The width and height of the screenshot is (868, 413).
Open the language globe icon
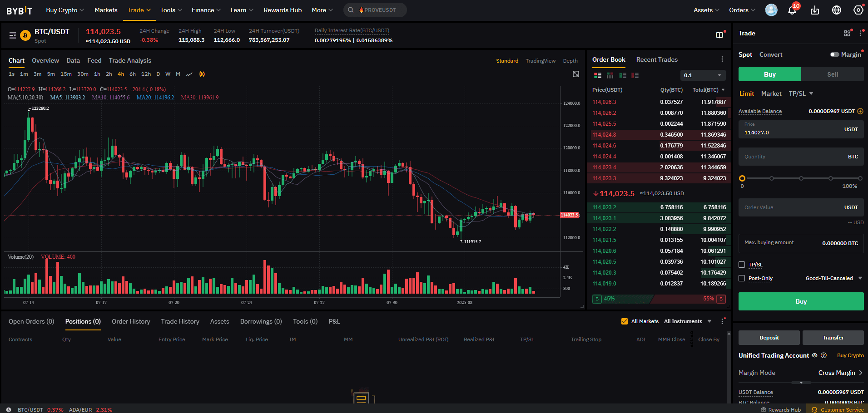pyautogui.click(x=837, y=10)
